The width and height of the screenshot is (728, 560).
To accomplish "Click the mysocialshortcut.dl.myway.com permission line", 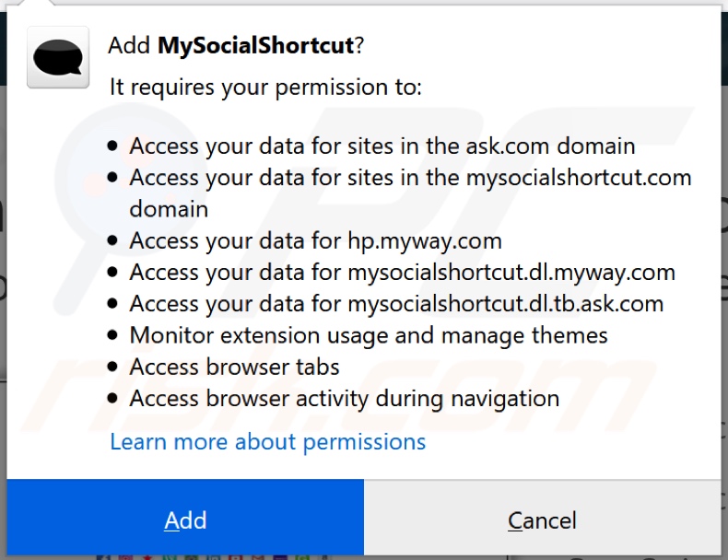I will pyautogui.click(x=402, y=273).
